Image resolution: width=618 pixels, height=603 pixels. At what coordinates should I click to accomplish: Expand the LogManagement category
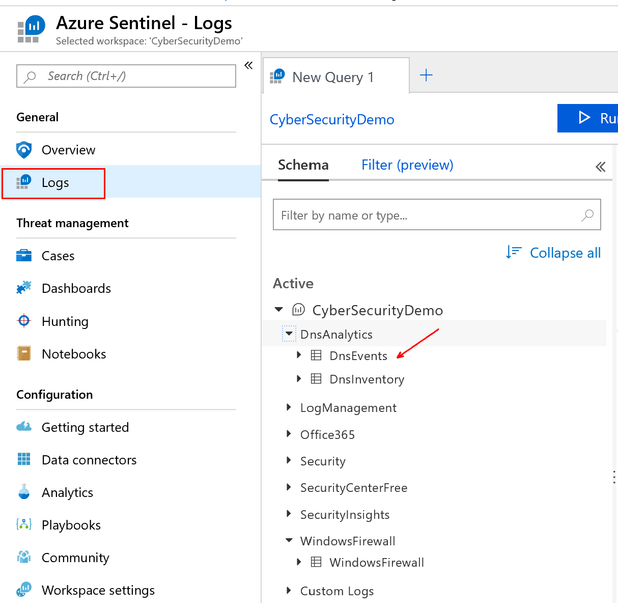(x=289, y=408)
